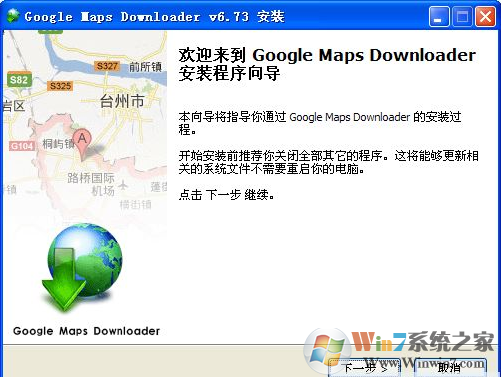The height and width of the screenshot is (377, 501).
Task: Click the airport plane symbol on map
Action: pos(123,185)
